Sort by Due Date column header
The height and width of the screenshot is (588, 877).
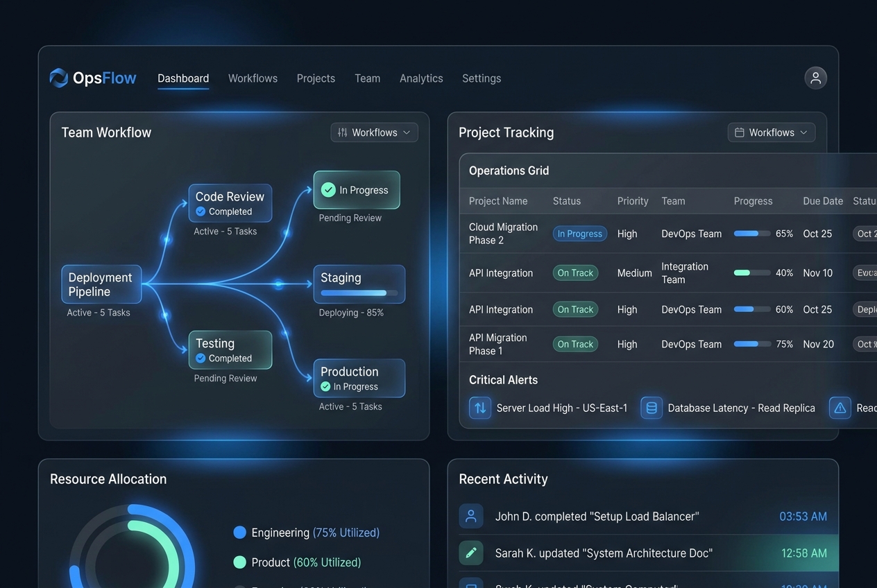pyautogui.click(x=823, y=201)
